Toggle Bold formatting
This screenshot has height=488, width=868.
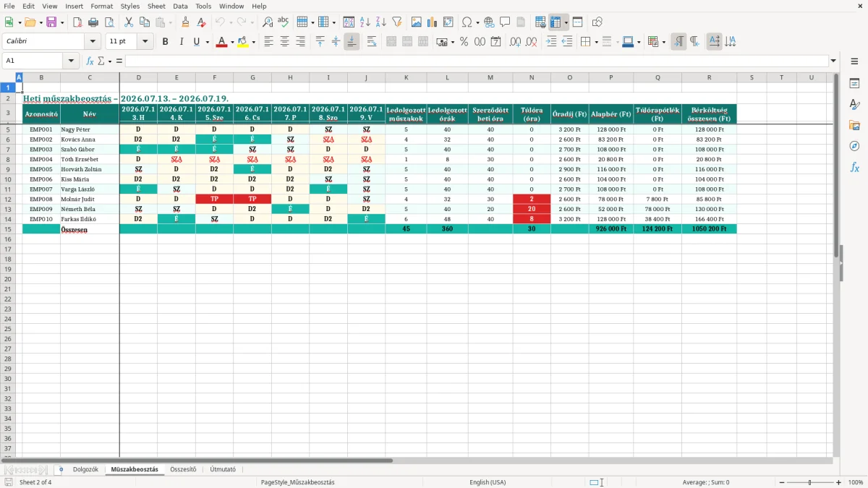click(x=165, y=42)
